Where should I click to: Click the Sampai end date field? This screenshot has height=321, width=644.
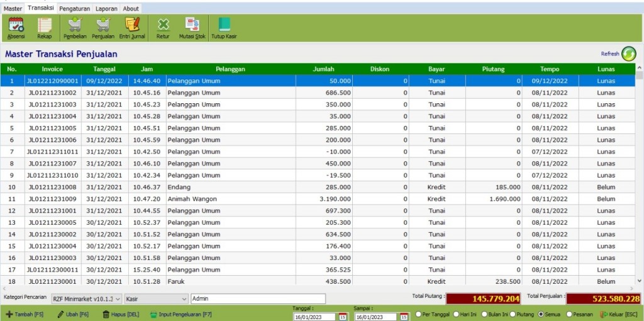pos(377,317)
